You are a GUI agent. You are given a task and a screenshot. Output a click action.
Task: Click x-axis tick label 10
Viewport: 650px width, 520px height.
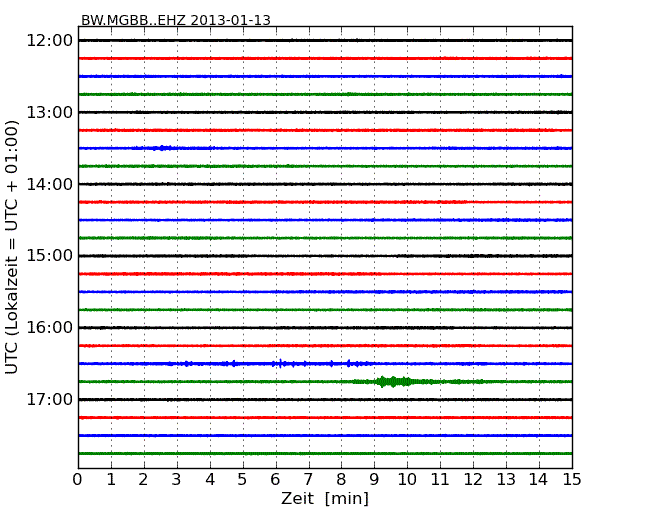(407, 480)
